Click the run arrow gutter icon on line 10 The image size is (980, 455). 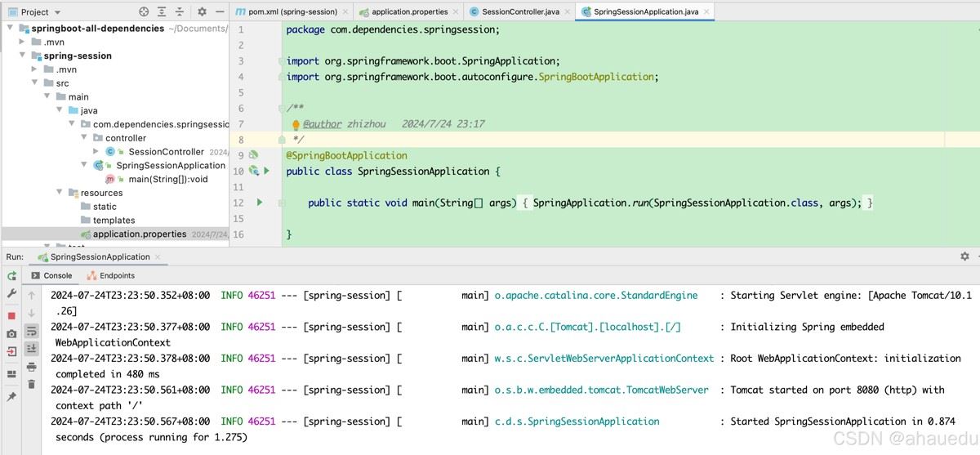(266, 171)
